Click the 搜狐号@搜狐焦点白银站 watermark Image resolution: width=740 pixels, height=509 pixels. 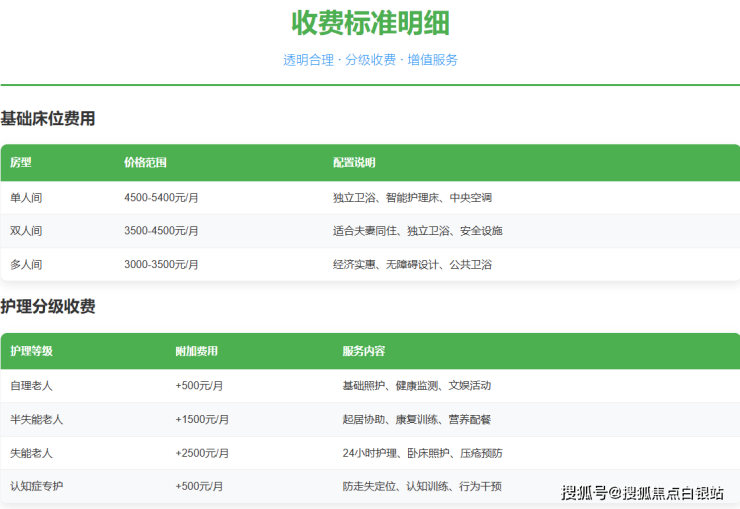tap(642, 492)
